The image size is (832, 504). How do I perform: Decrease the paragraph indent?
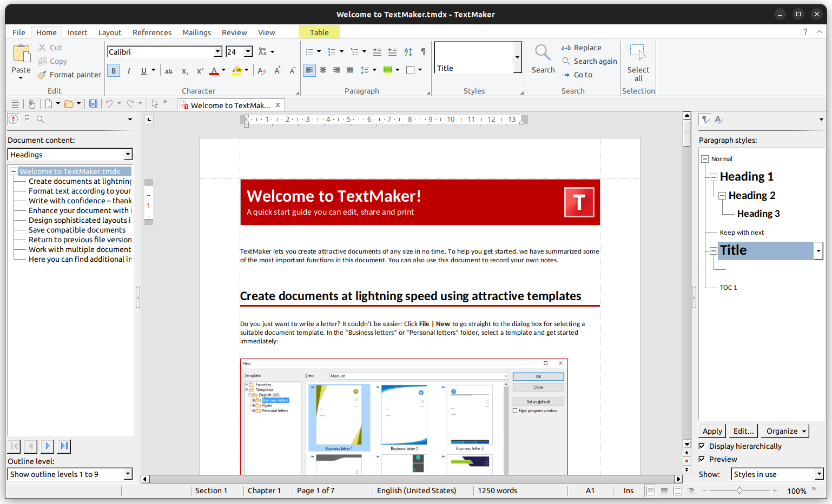click(x=392, y=52)
